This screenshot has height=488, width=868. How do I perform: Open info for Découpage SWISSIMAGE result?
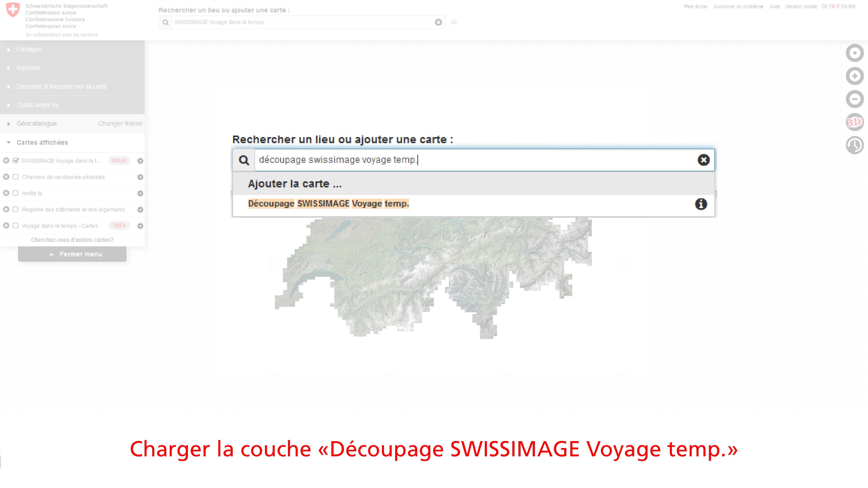click(x=701, y=204)
